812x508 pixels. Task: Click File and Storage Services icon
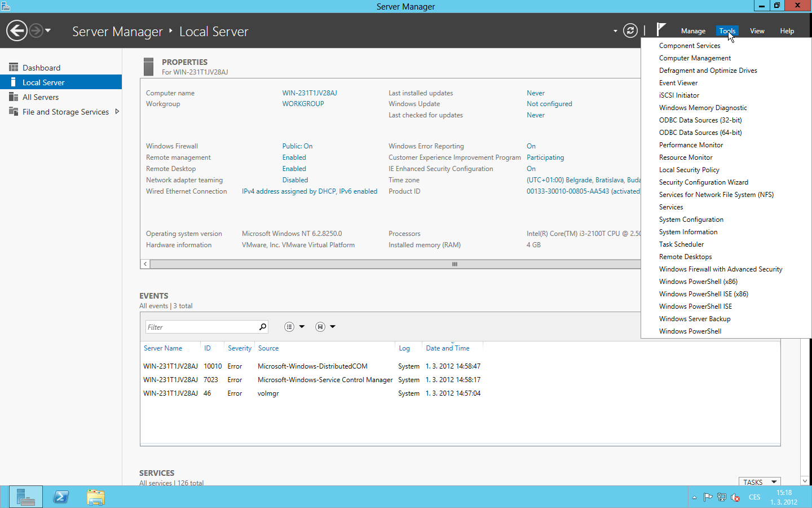click(14, 111)
